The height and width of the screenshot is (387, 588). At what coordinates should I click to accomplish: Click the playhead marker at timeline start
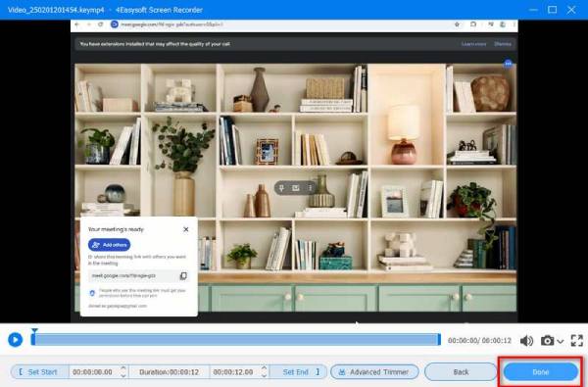(34, 331)
